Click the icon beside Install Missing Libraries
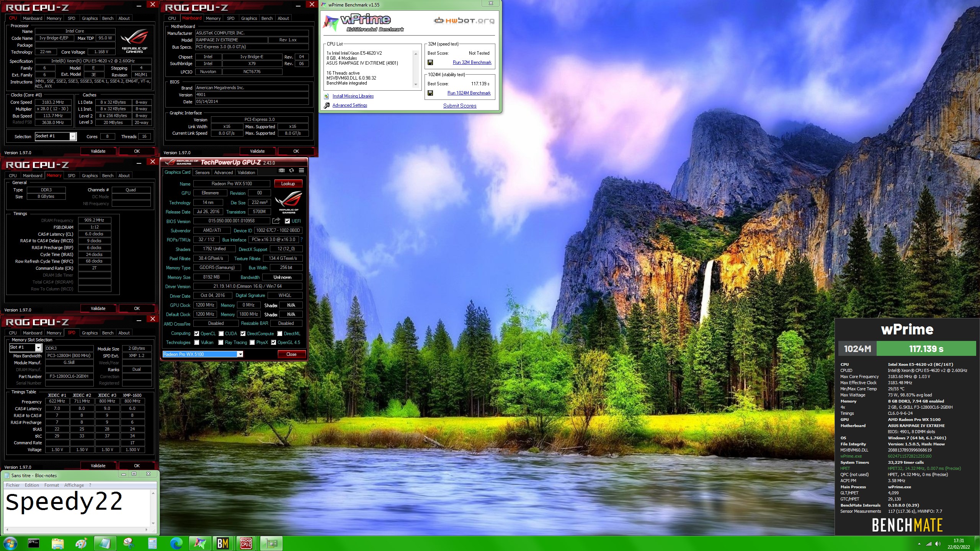Image resolution: width=980 pixels, height=551 pixels. click(x=327, y=96)
